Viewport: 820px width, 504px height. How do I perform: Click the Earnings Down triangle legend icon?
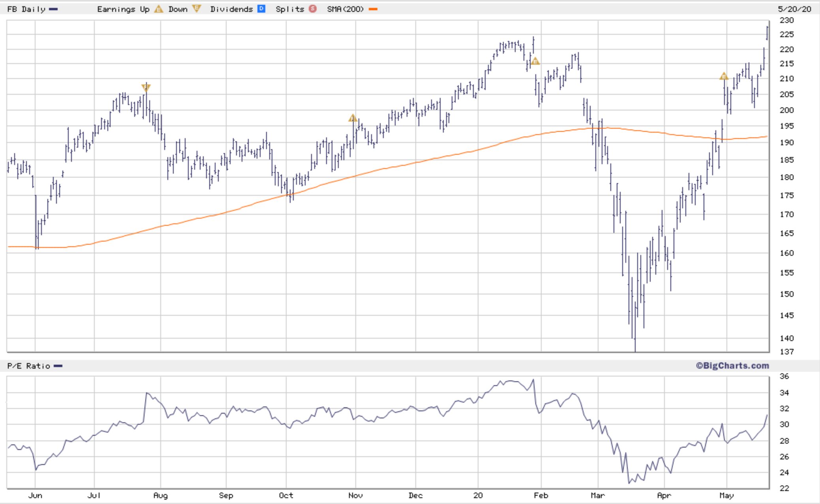[196, 9]
